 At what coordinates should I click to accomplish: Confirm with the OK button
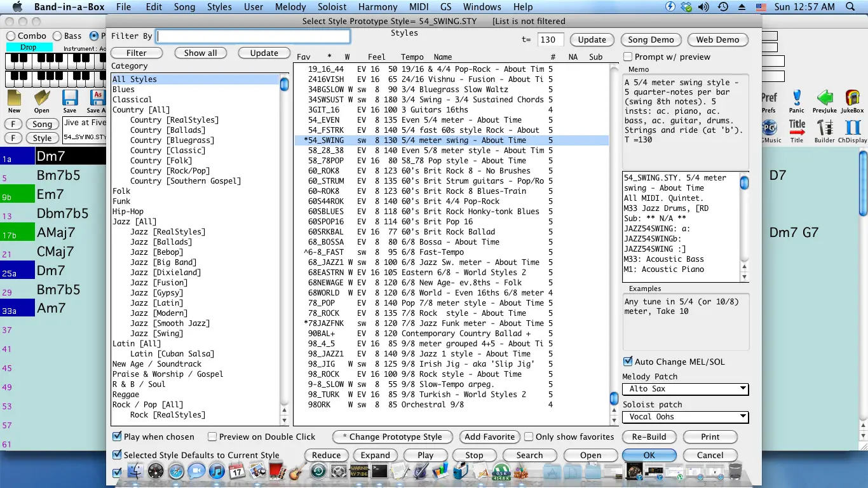pos(649,455)
